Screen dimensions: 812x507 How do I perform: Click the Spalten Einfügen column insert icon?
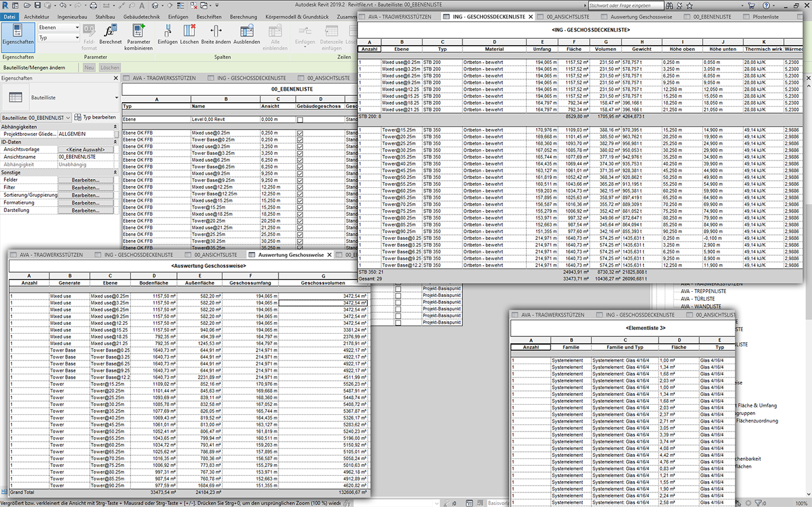167,32
